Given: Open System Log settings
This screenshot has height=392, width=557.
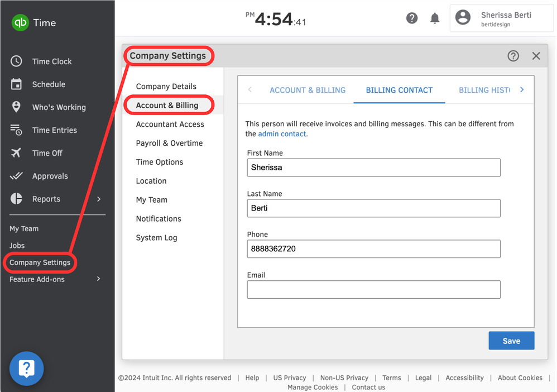Looking at the screenshot, I should [x=156, y=237].
